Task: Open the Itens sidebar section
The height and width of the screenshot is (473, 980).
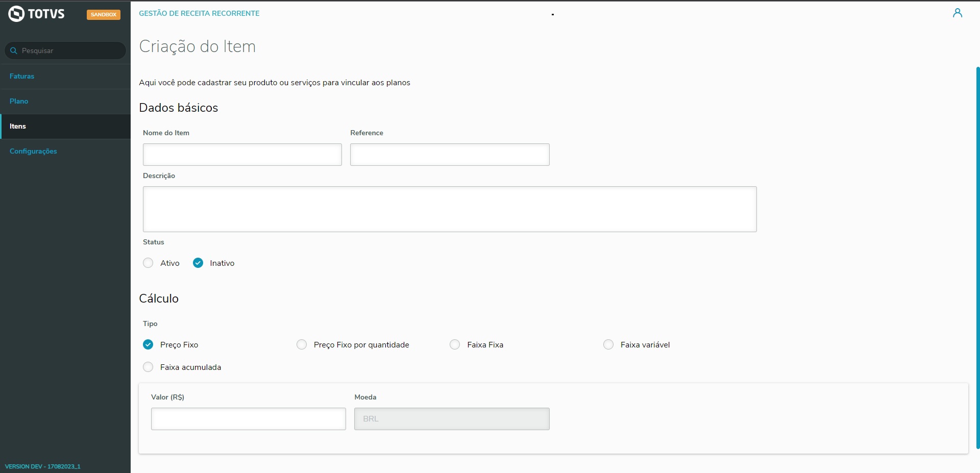Action: click(x=18, y=127)
